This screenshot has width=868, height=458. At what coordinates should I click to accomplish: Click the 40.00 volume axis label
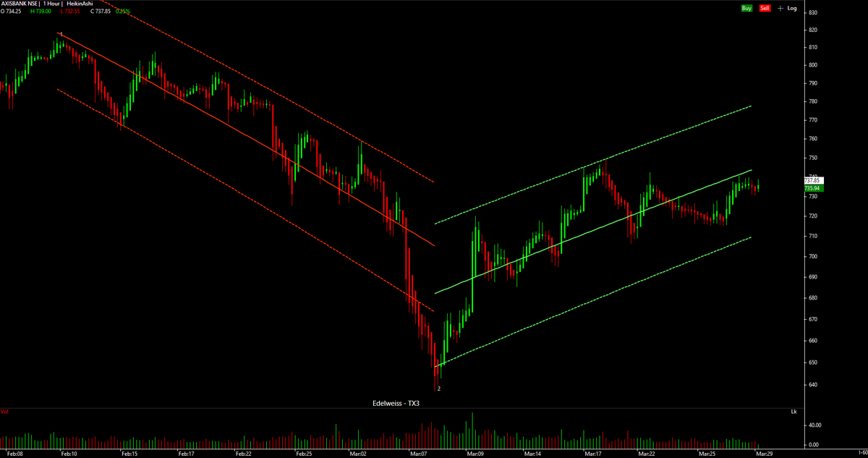[814, 425]
